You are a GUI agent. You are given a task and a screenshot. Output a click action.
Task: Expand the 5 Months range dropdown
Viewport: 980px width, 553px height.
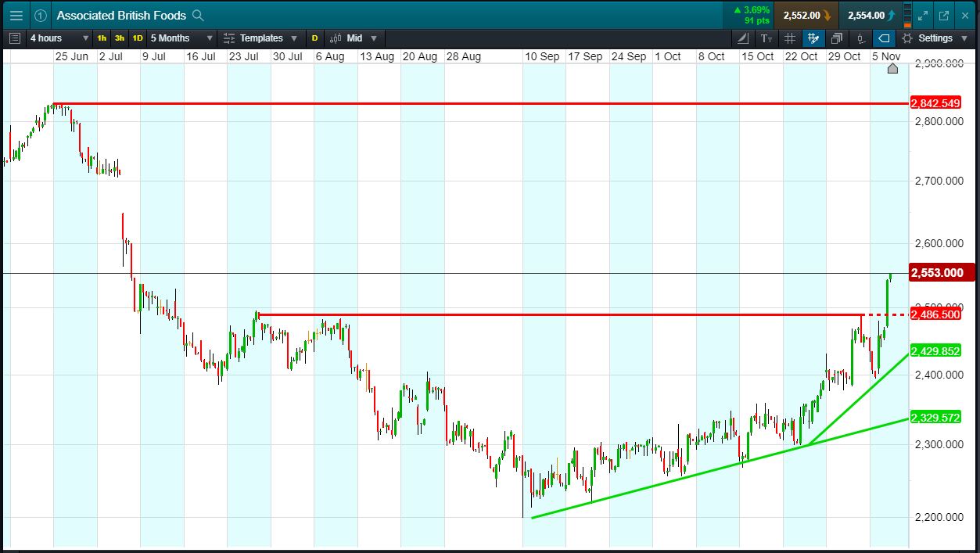pos(181,38)
